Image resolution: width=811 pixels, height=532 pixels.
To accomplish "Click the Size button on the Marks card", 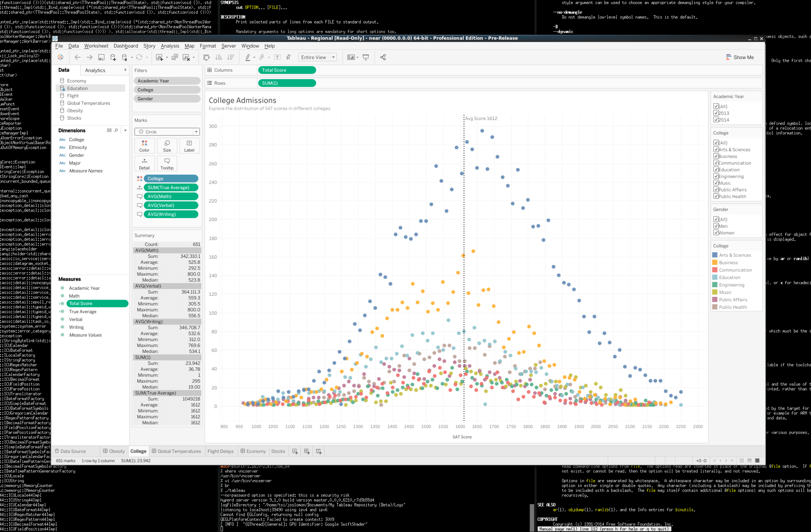I will [167, 146].
